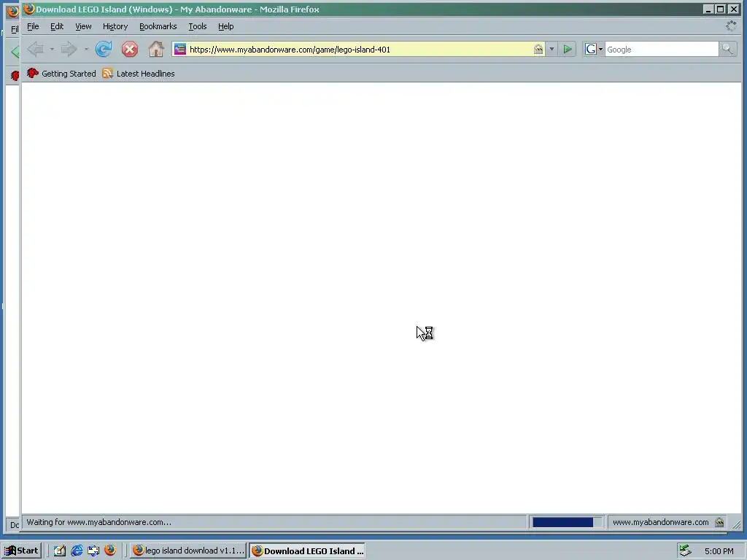Click the throbber activity indicator
The image size is (747, 560).
[731, 26]
